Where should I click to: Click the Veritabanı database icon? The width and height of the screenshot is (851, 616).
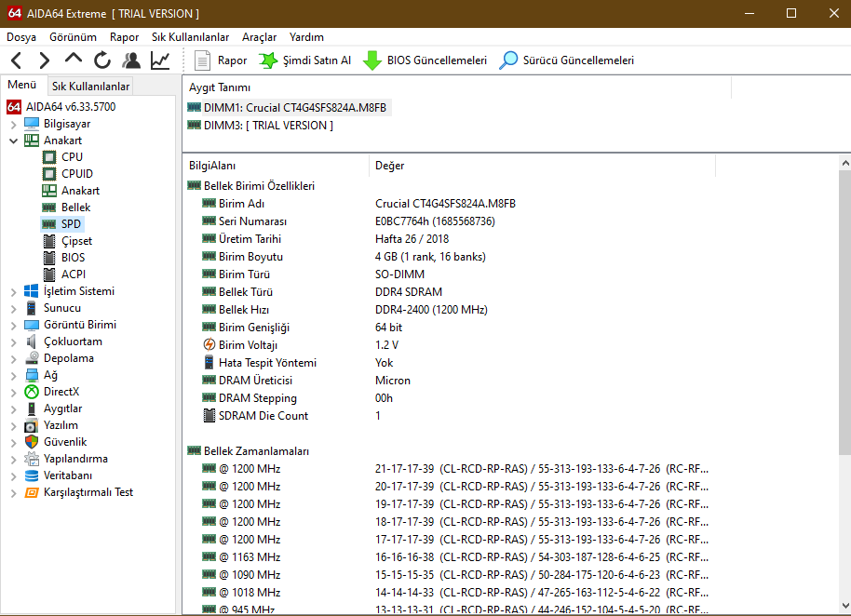32,475
